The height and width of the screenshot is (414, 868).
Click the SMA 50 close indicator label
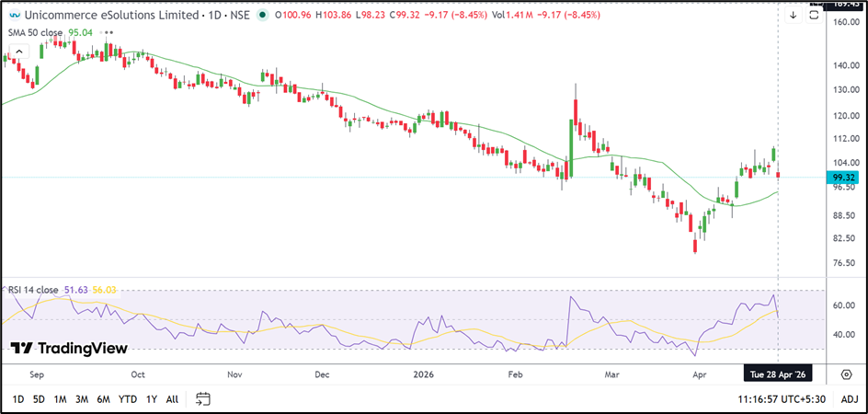point(39,31)
